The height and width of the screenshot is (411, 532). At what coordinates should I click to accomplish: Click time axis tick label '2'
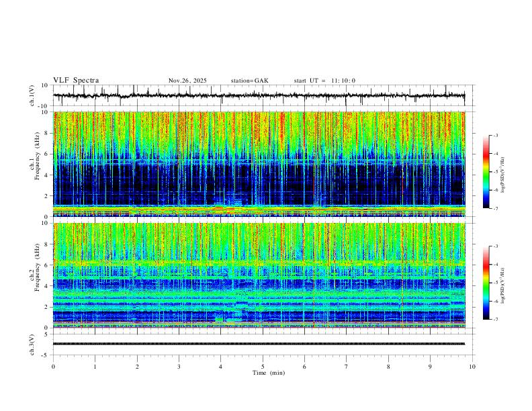point(137,367)
